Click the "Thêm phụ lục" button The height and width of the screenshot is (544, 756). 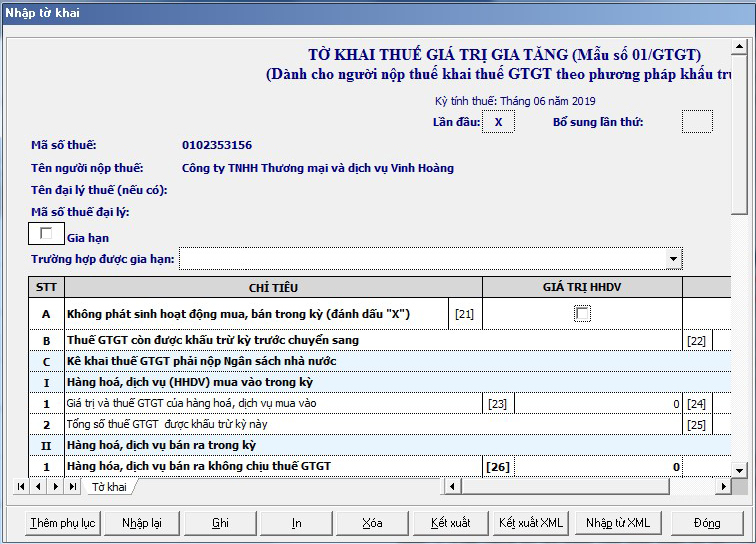point(62,523)
